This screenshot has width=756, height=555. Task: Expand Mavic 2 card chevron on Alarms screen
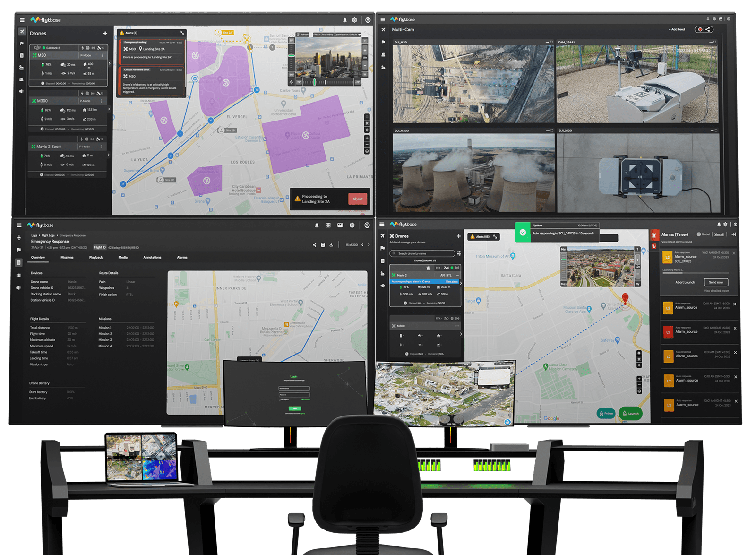tap(461, 283)
